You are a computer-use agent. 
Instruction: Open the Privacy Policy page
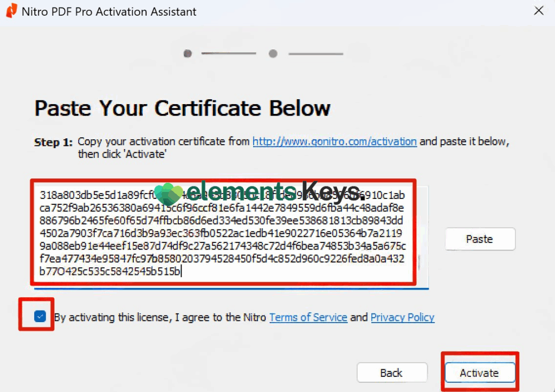coord(402,317)
